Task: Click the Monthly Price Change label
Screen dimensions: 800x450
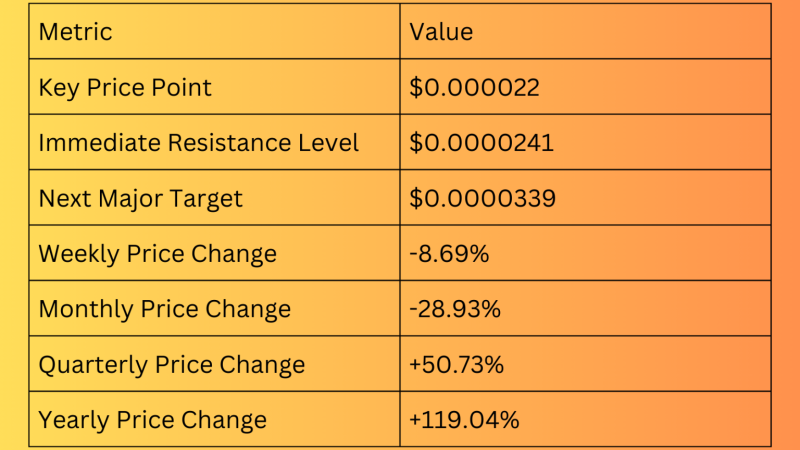Action: coord(164,309)
